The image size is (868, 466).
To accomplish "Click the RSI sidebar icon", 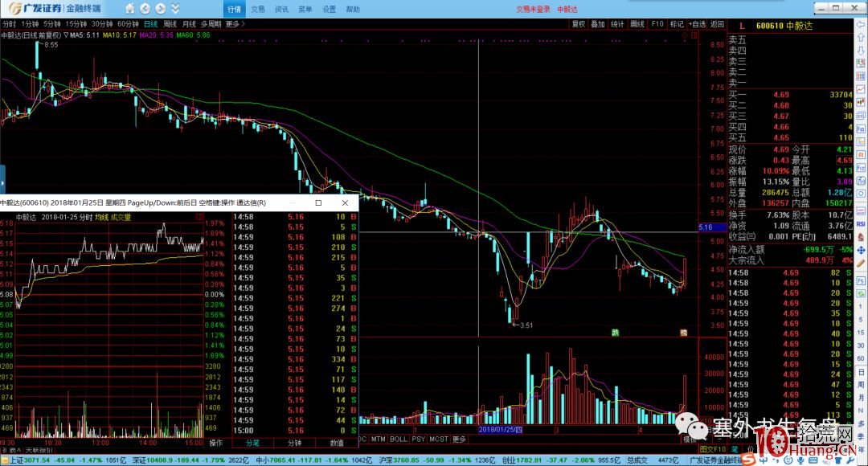I will tap(861, 224).
